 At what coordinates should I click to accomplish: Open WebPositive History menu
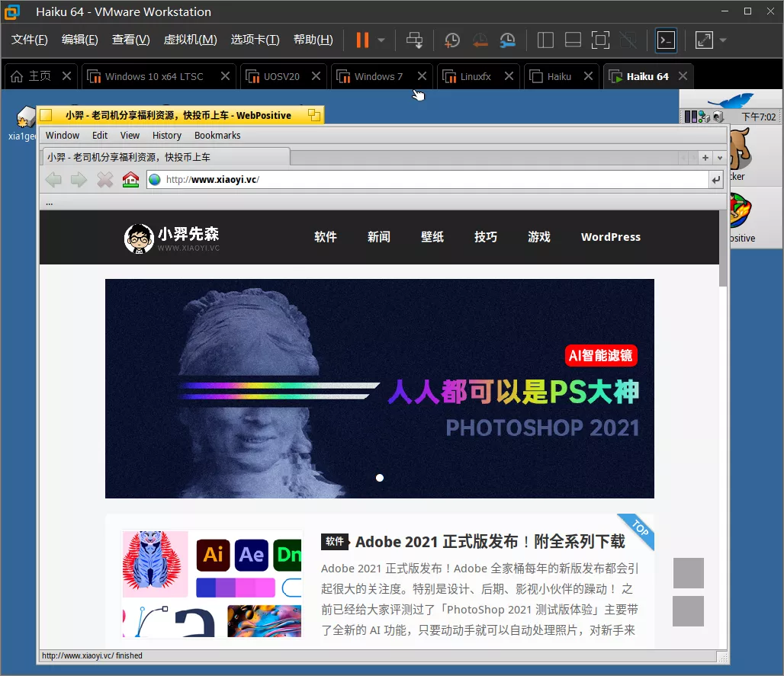pyautogui.click(x=167, y=136)
